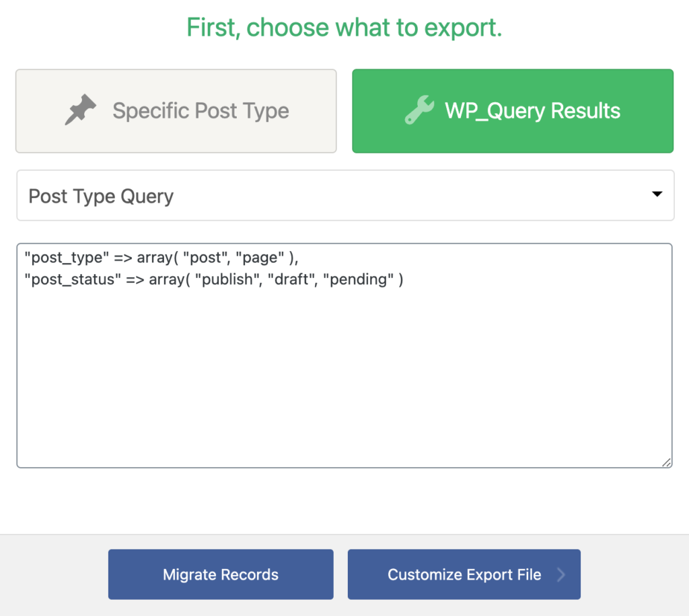
Task: Open the Post Type Query dropdown
Action: click(344, 195)
